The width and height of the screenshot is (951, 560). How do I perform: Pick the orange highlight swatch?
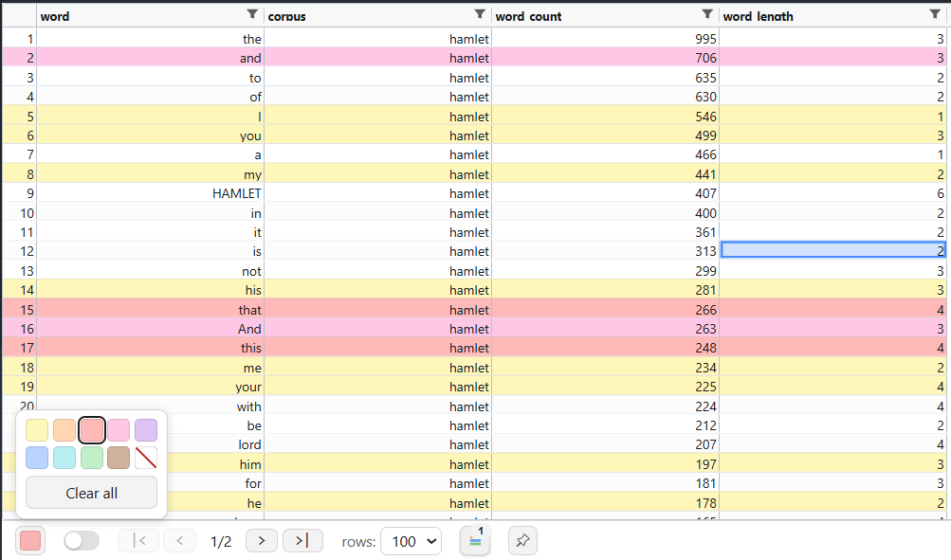click(64, 430)
